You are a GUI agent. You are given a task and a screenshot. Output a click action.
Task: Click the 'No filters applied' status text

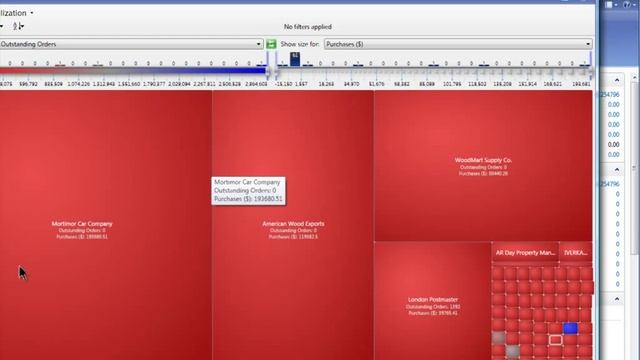308,27
